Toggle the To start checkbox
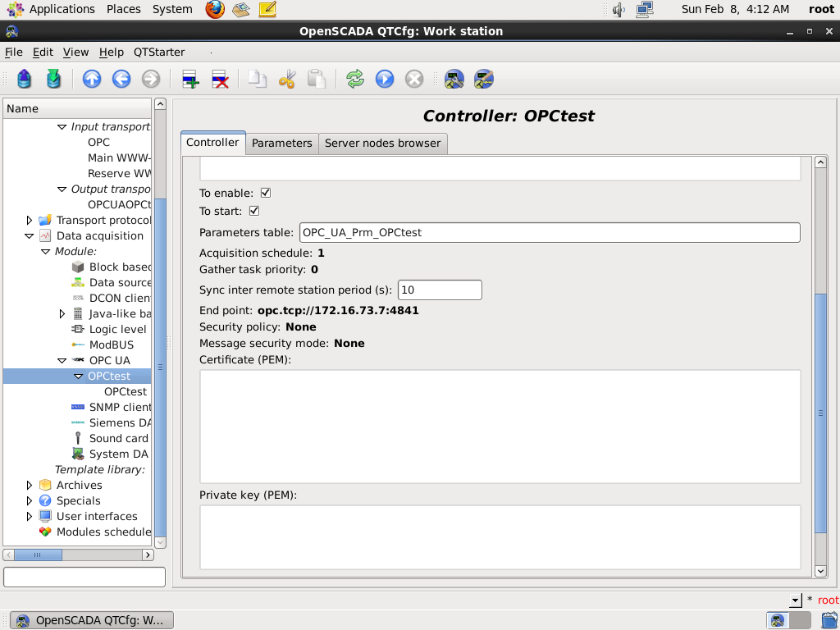 (x=254, y=212)
